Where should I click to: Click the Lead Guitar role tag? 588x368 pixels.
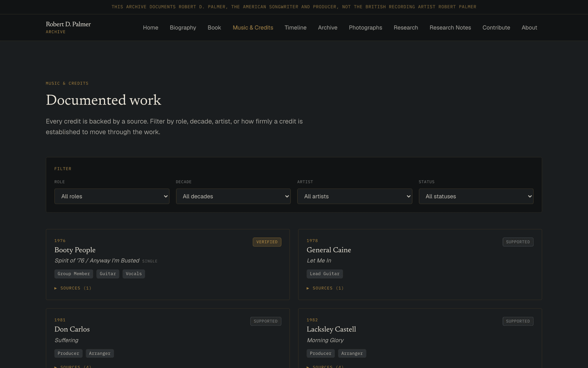[325, 274]
